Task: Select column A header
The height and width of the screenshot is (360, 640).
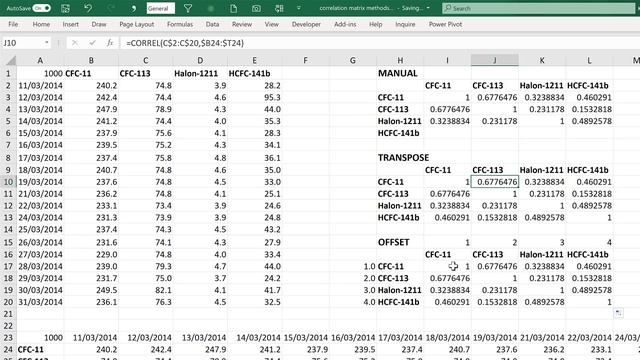Action: click(x=40, y=60)
